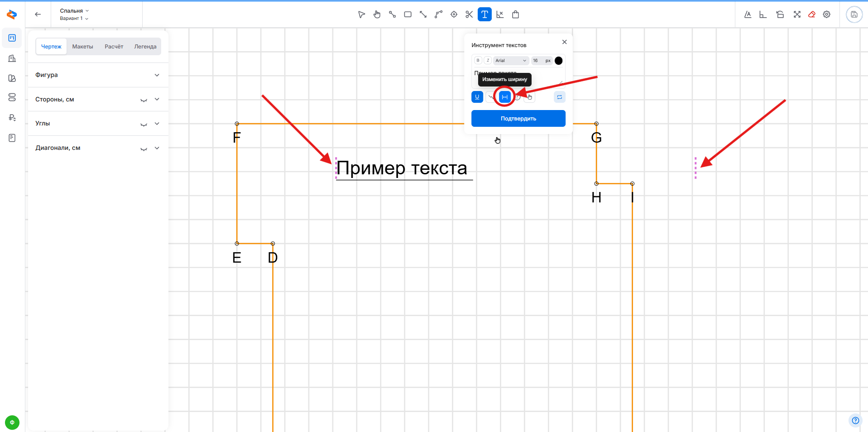The image size is (868, 432).
Task: Toggle bold formatting in text tool
Action: click(478, 61)
